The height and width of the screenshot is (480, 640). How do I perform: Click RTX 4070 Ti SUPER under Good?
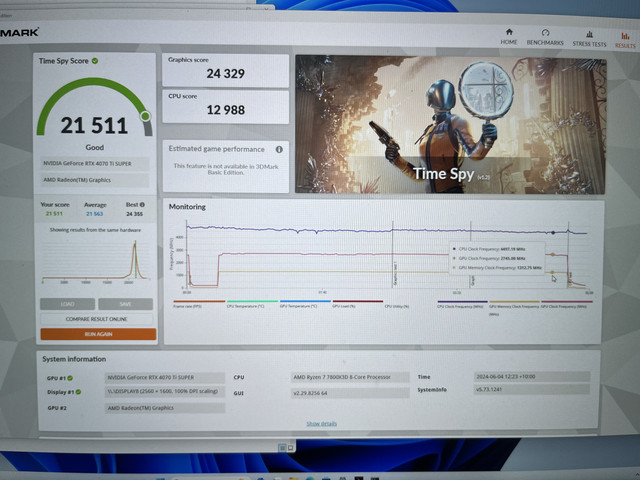pos(95,164)
